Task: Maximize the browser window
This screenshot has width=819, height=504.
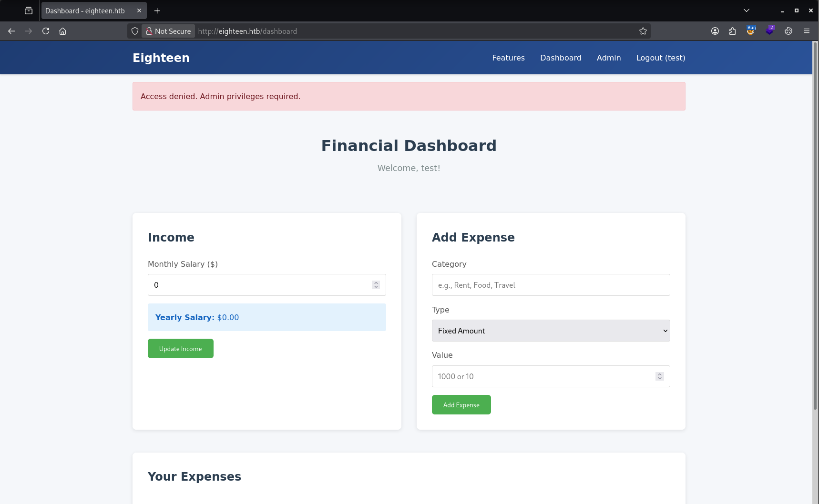Action: pos(797,10)
